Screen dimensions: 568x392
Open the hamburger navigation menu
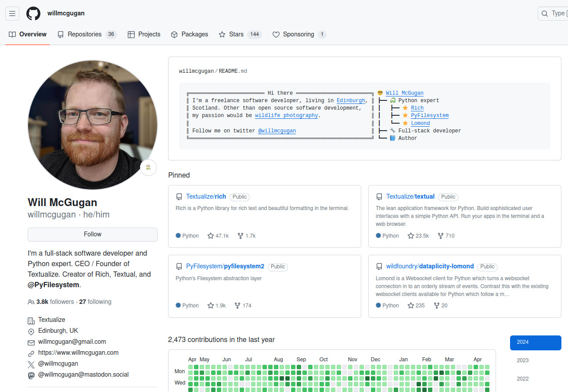click(x=12, y=13)
